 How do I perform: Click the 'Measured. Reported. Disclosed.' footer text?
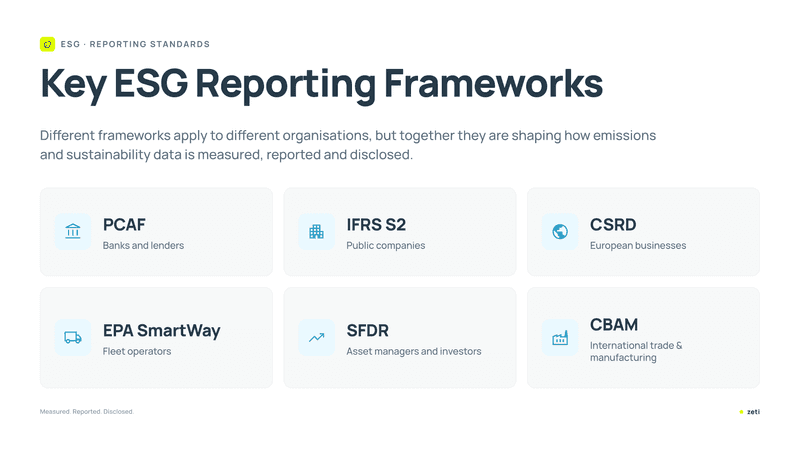(x=87, y=412)
